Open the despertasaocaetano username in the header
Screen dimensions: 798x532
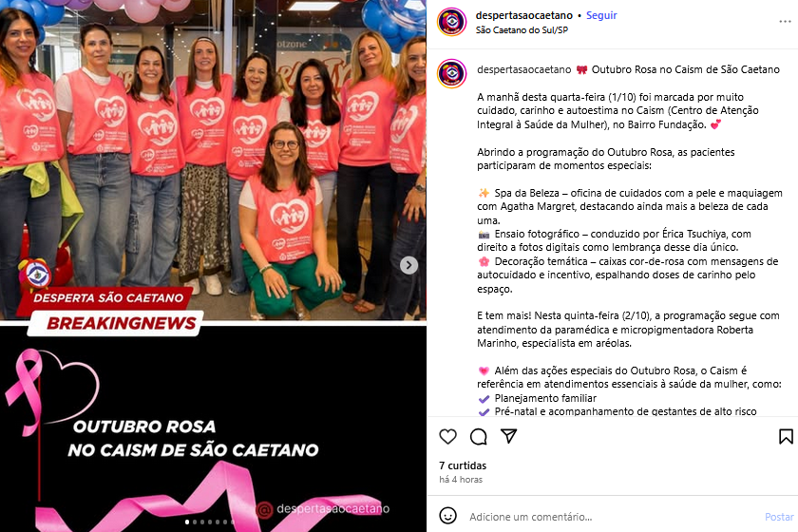(524, 15)
